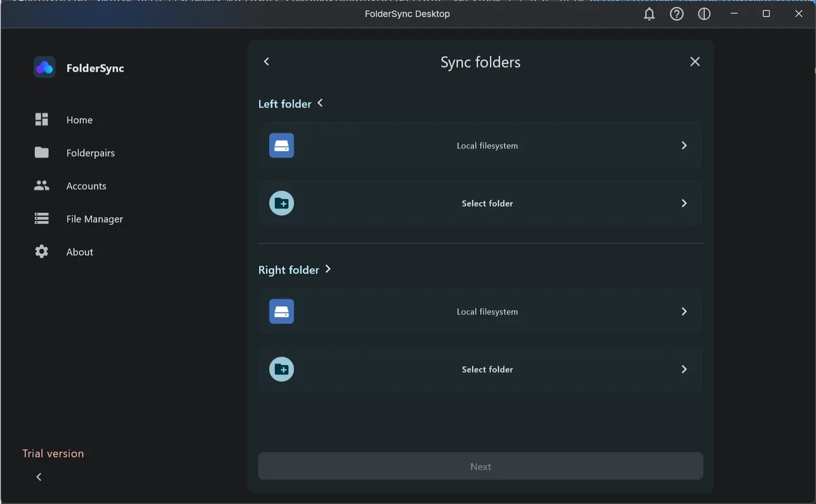This screenshot has height=504, width=816.
Task: Click the FolderSync cloud logo
Action: coord(44,67)
